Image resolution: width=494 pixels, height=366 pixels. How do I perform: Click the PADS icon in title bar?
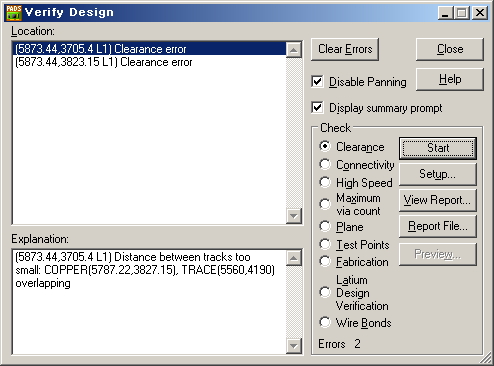point(14,13)
